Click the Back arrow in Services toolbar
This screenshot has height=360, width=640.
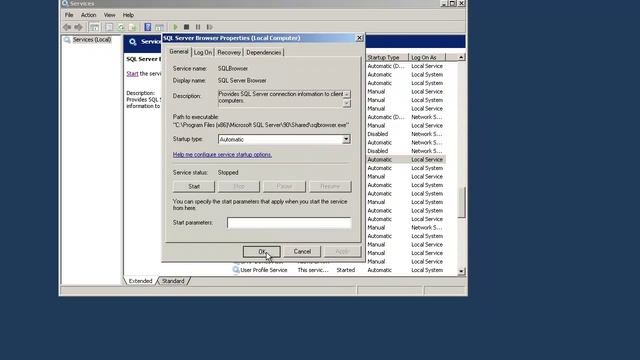click(67, 27)
